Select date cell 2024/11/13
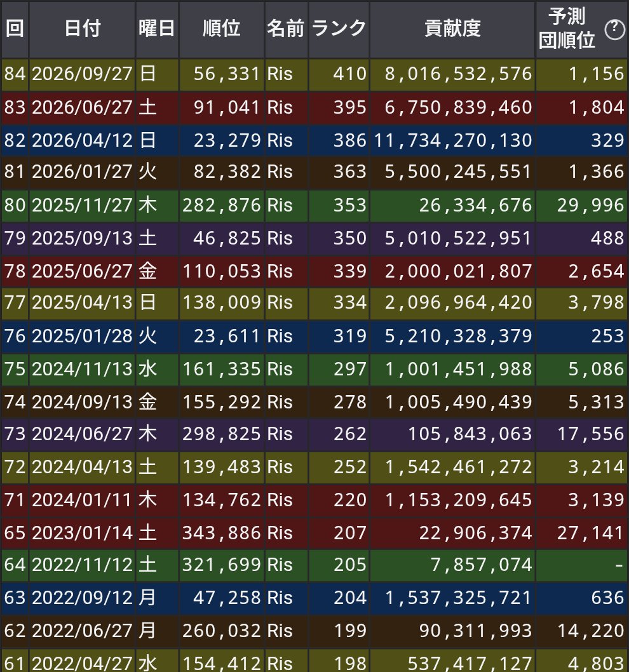The image size is (629, 672). (82, 370)
